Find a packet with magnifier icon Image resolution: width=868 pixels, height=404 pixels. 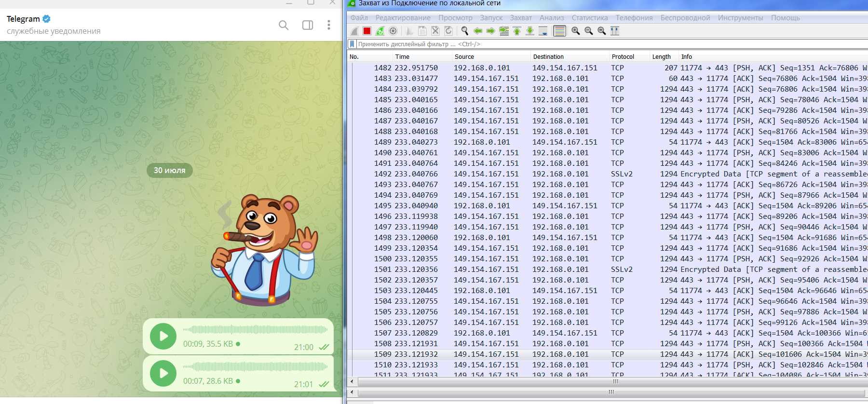click(x=465, y=31)
